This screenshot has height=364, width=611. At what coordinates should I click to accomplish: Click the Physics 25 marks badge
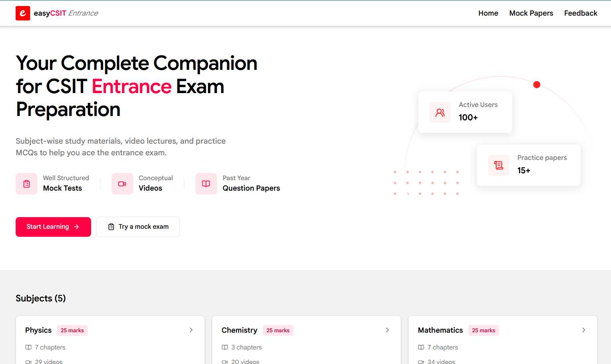coord(72,330)
